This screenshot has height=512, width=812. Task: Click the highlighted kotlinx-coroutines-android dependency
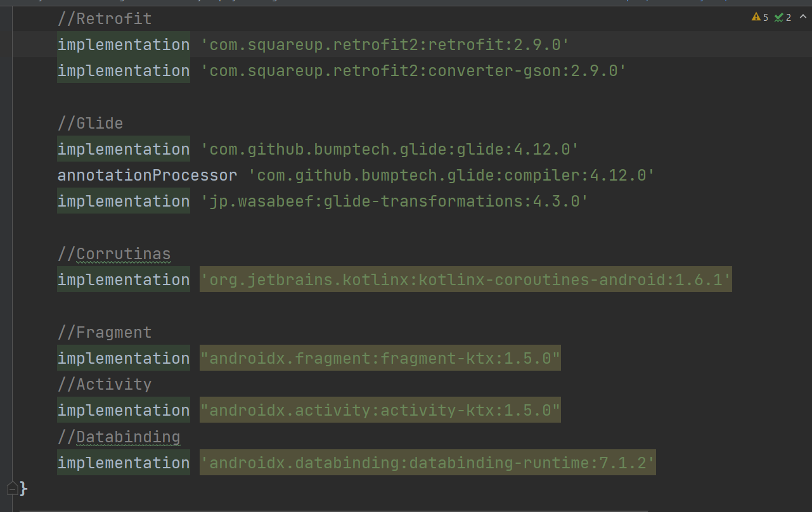pos(465,280)
